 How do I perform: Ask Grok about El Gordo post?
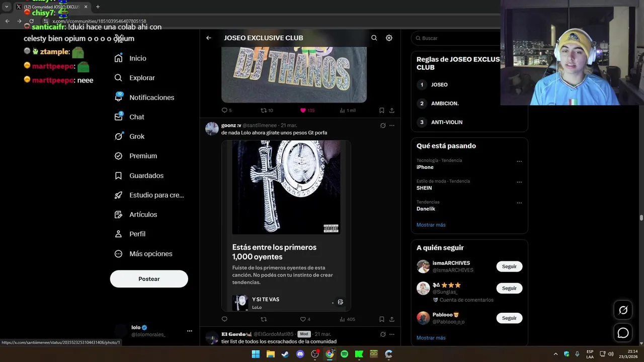point(383,334)
